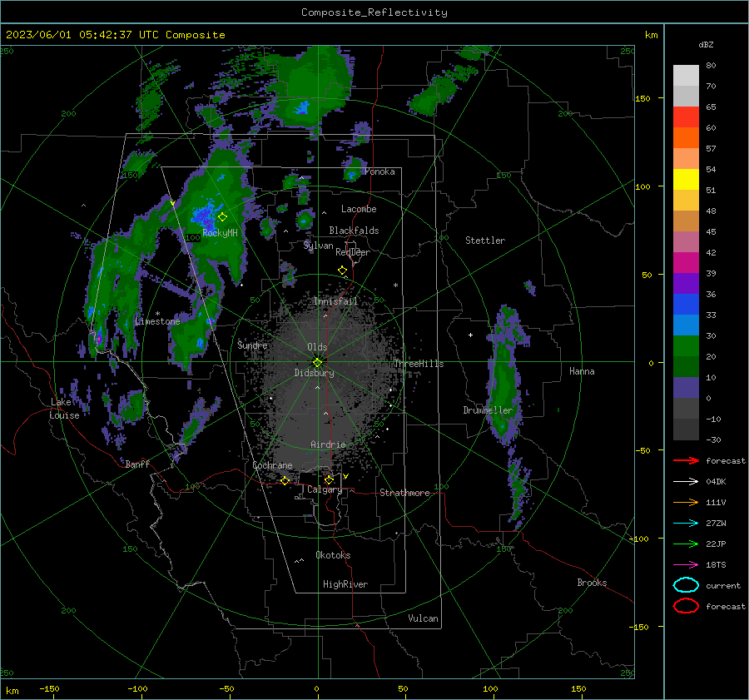The height and width of the screenshot is (700, 749).
Task: Click the Limestone label
Action: click(x=157, y=321)
